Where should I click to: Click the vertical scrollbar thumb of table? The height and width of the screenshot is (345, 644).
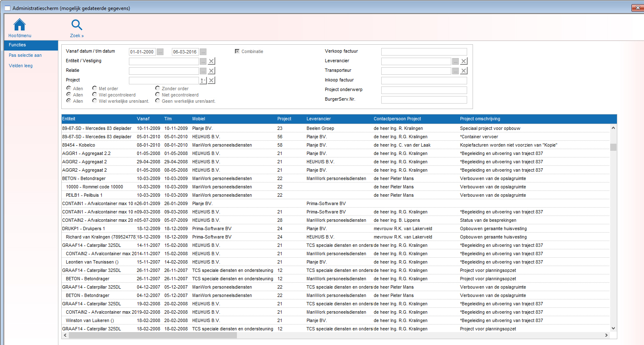pyautogui.click(x=613, y=147)
